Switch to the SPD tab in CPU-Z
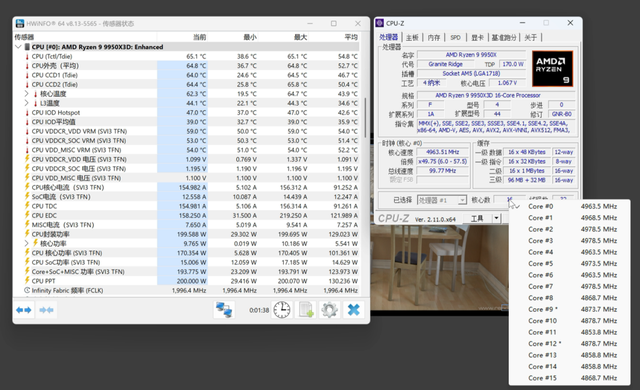Screen dimensions: 640x390 pos(456,38)
